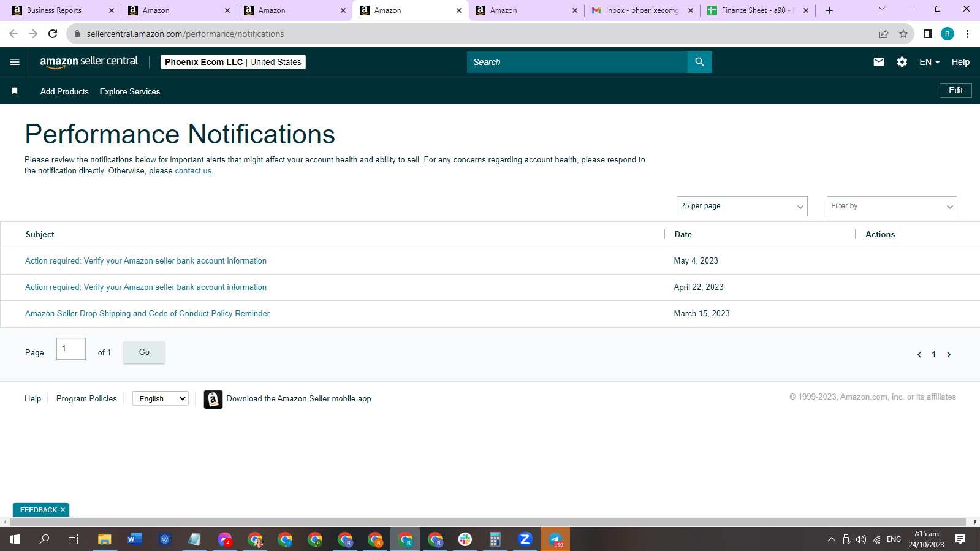Open the Drop Shipping Policy Reminder notification
Screen dimensions: 980x551
click(x=147, y=314)
